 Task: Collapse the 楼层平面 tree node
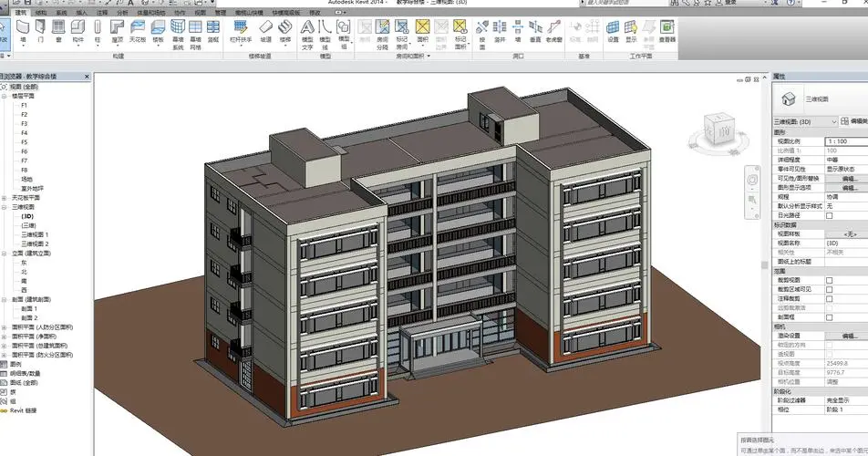coord(5,95)
